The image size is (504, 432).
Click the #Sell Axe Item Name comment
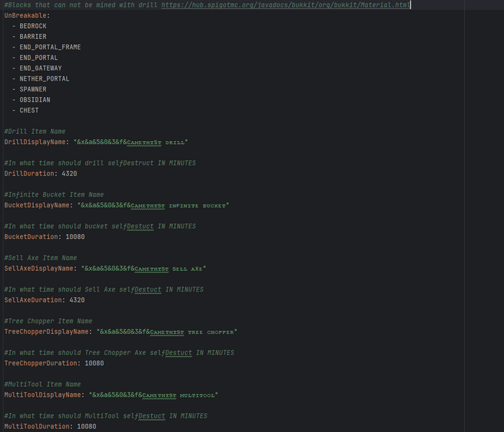coord(40,258)
